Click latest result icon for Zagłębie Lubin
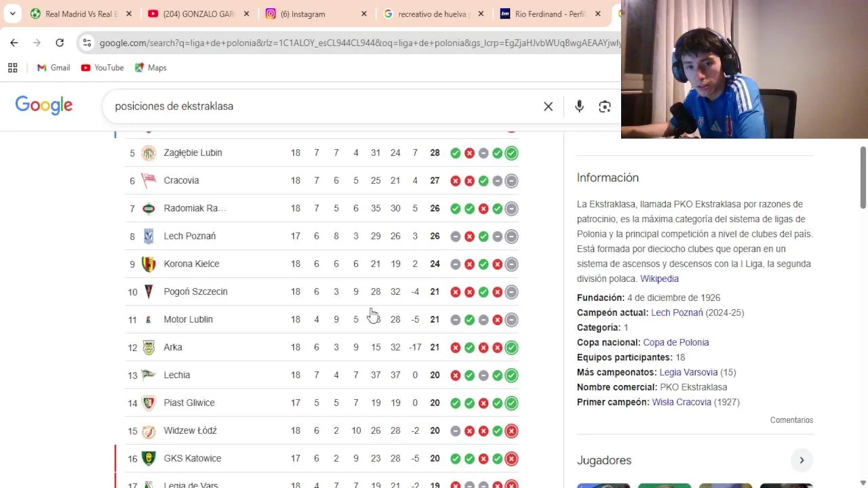 (511, 152)
